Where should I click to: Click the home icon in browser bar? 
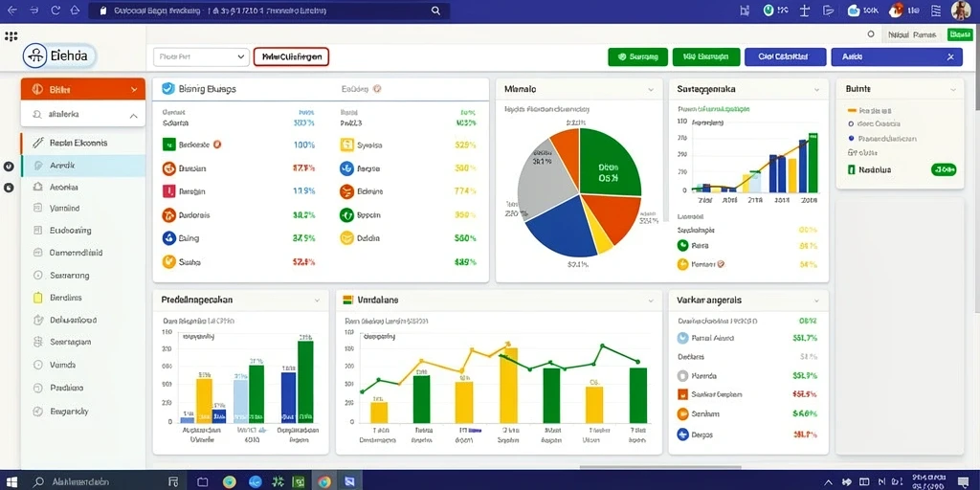[x=75, y=11]
